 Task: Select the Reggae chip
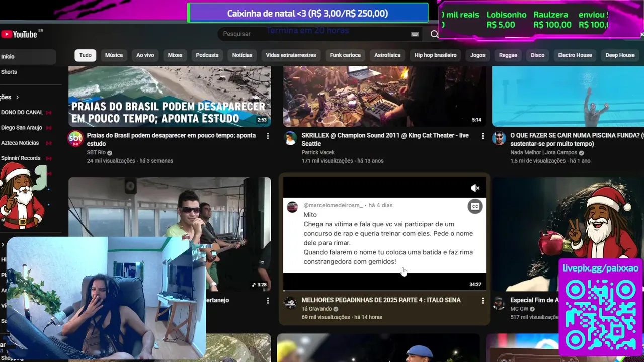pos(508,55)
